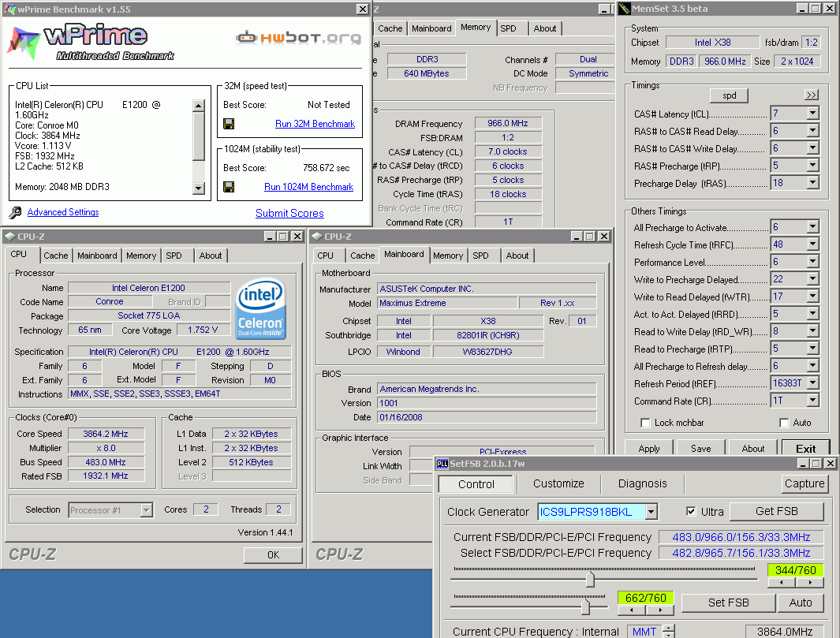Open the RAS# to CAS# Read Delay dropdown
Image resolution: width=840 pixels, height=638 pixels.
pyautogui.click(x=812, y=131)
